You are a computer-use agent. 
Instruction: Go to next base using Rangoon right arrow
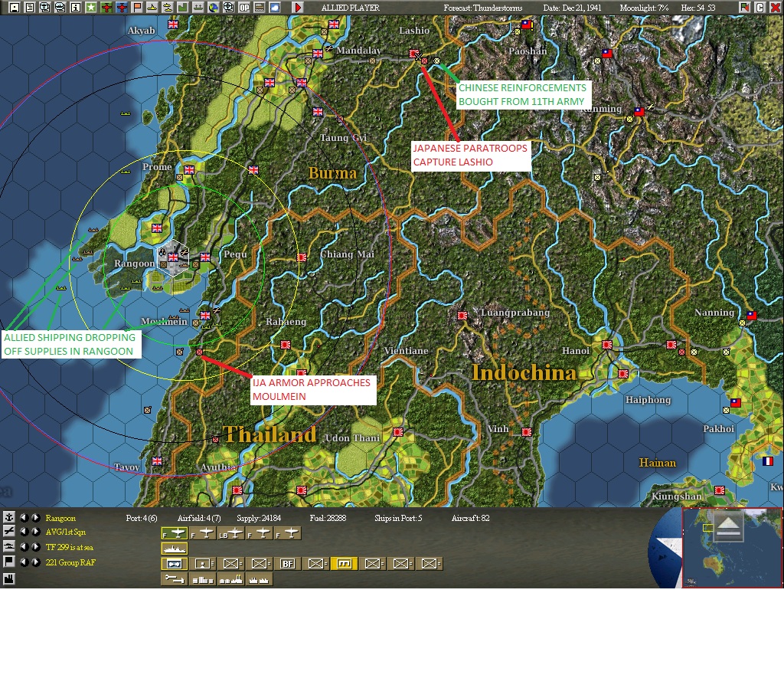(x=36, y=517)
